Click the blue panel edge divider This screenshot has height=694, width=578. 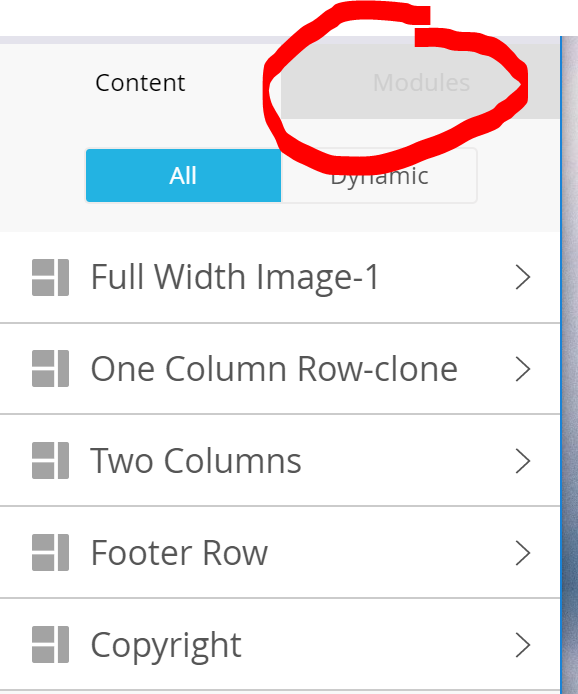561,365
